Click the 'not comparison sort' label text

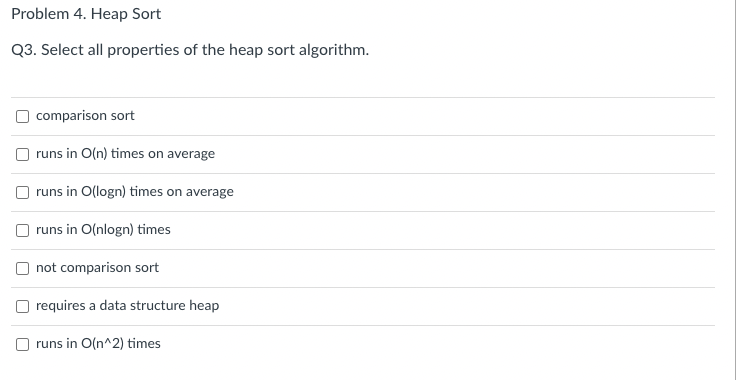pos(97,268)
